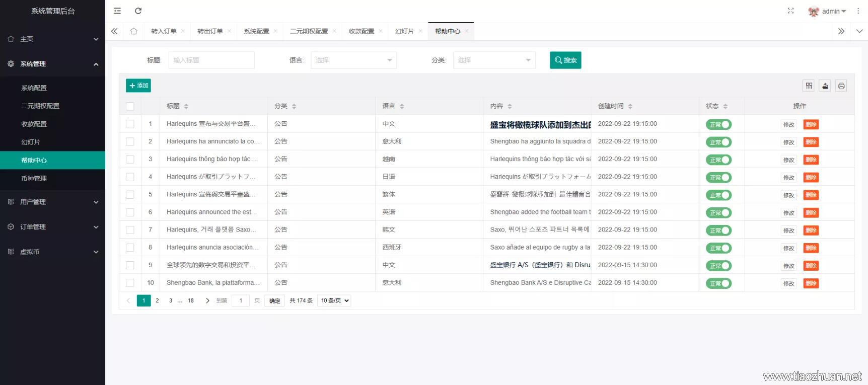Viewport: 868px width, 385px height.
Task: Close the 转出订单 tab
Action: [229, 31]
